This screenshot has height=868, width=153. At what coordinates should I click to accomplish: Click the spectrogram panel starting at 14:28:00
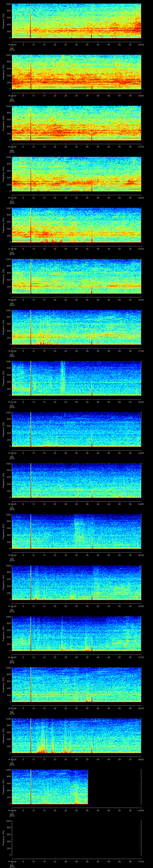[77, 225]
